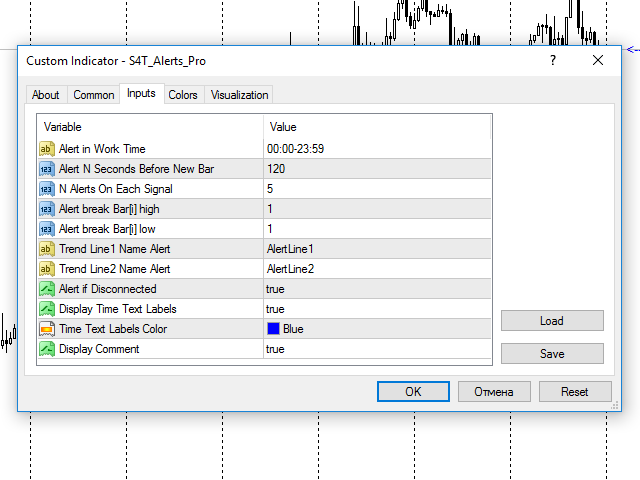This screenshot has width=640, height=480.
Task: Select the N Alerts On Each Signal label
Action: pyautogui.click(x=116, y=189)
